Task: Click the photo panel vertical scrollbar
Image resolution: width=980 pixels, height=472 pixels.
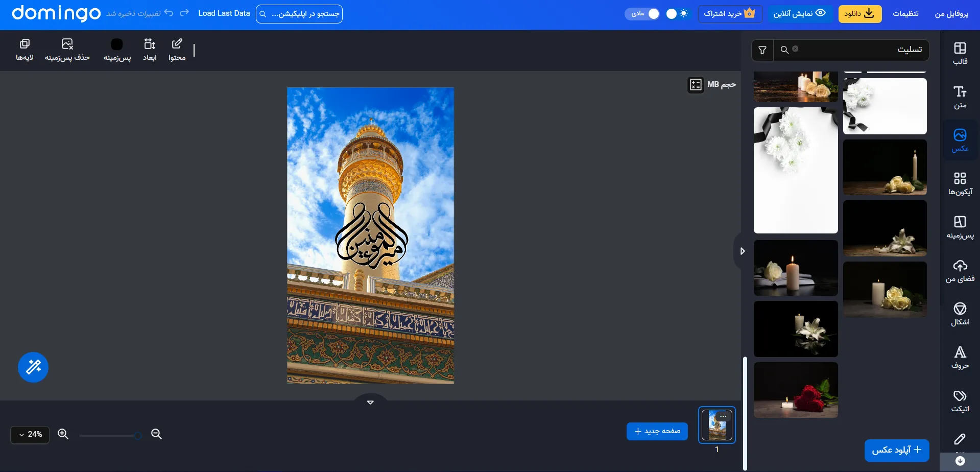Action: [745, 413]
